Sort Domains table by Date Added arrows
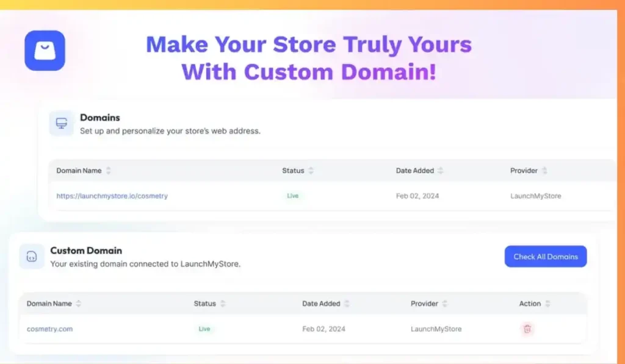This screenshot has height=364, width=625. pyautogui.click(x=441, y=171)
